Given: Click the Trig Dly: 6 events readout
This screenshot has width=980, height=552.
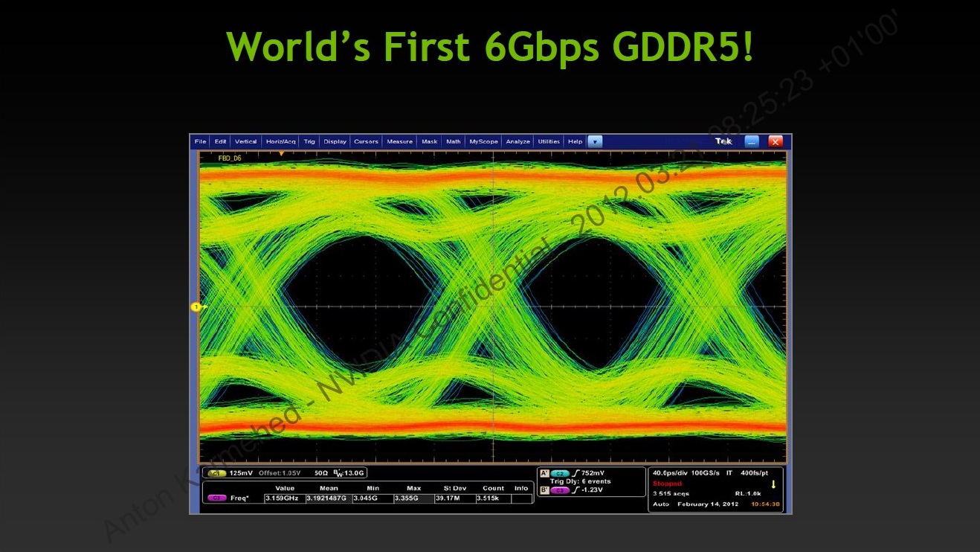Looking at the screenshot, I should (581, 481).
